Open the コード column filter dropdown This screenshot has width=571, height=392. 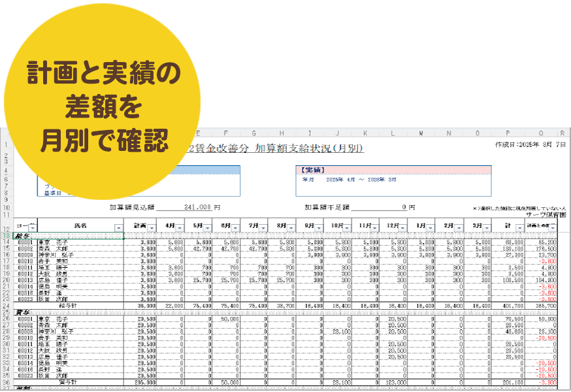pos(32,227)
